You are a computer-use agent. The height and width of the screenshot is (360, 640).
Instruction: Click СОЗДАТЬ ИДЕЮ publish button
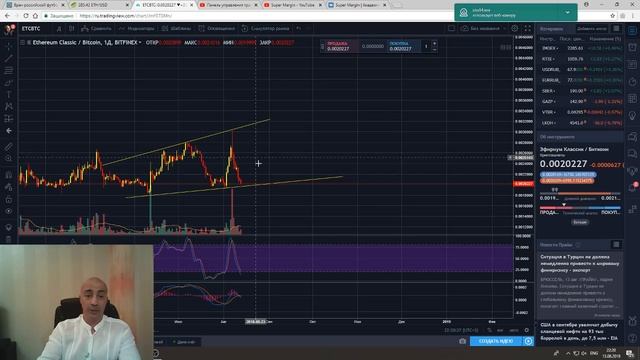click(496, 341)
